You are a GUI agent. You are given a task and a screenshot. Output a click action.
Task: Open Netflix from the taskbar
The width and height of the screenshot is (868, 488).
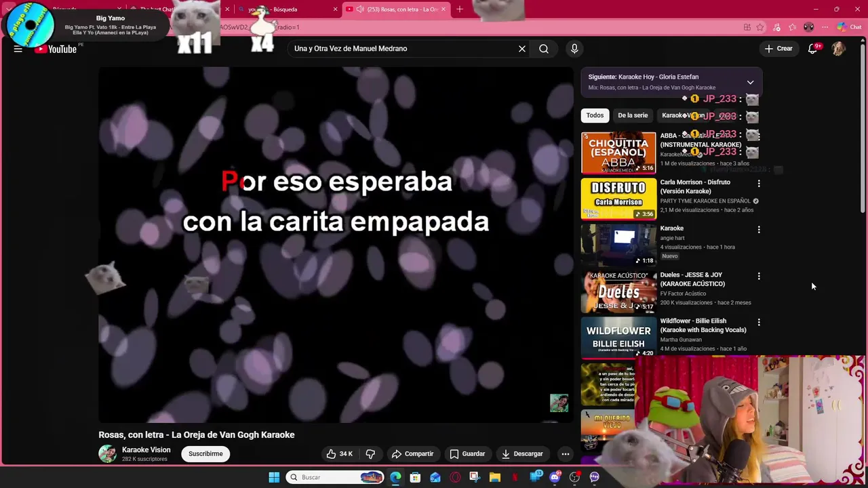coord(515,477)
